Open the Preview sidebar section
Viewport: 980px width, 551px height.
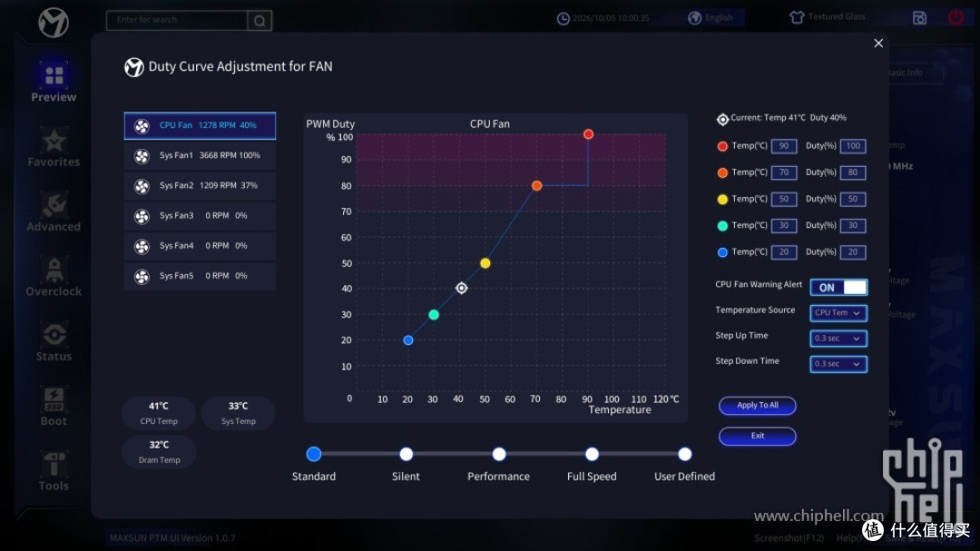click(54, 82)
